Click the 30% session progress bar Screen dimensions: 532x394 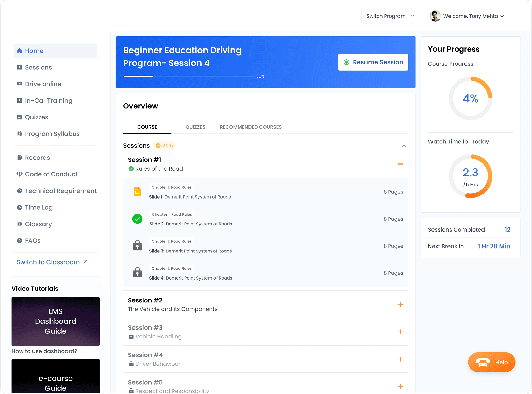coord(189,76)
